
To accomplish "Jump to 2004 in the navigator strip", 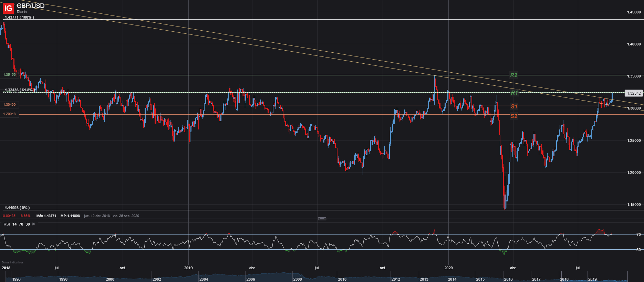I will pyautogui.click(x=204, y=279).
